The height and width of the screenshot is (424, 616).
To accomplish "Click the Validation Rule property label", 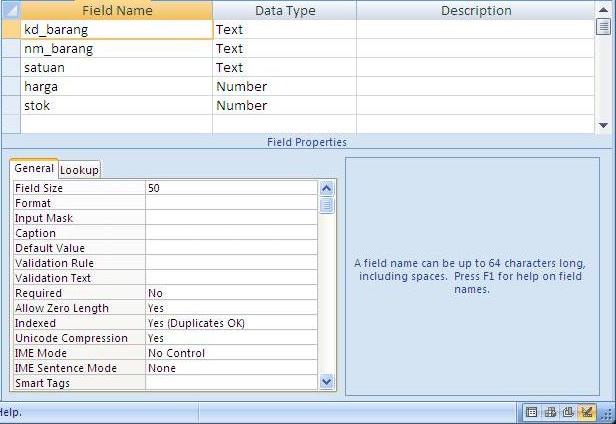I will (79, 263).
